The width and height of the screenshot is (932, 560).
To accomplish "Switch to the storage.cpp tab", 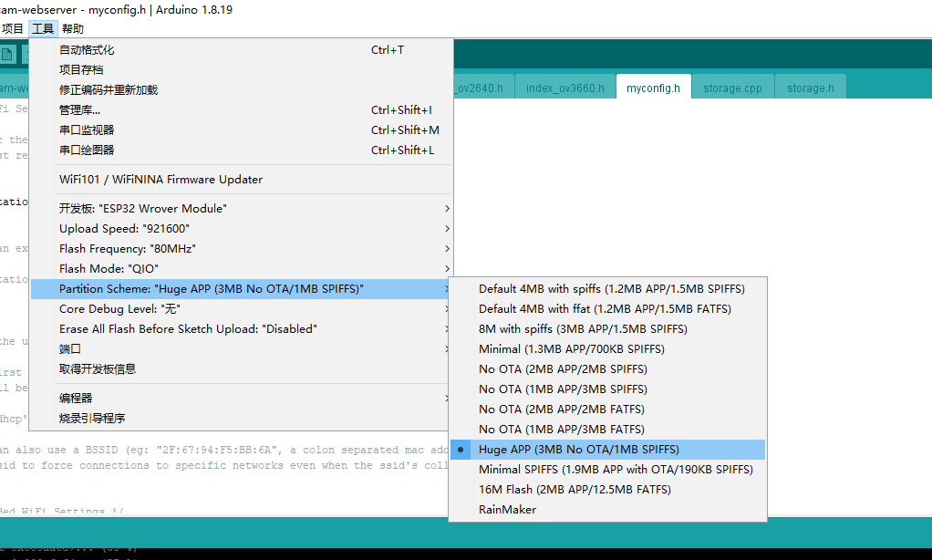I will tap(732, 88).
